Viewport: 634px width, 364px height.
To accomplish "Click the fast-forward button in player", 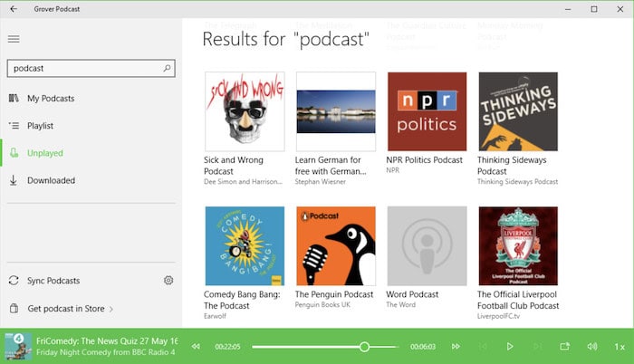I will (x=456, y=347).
